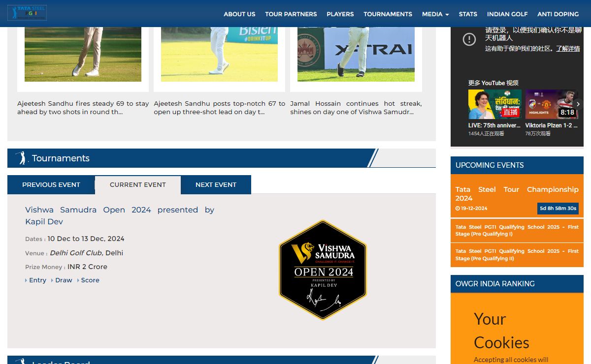Open the Media dropdown menu
Viewport: 591px width, 364px height.
435,14
